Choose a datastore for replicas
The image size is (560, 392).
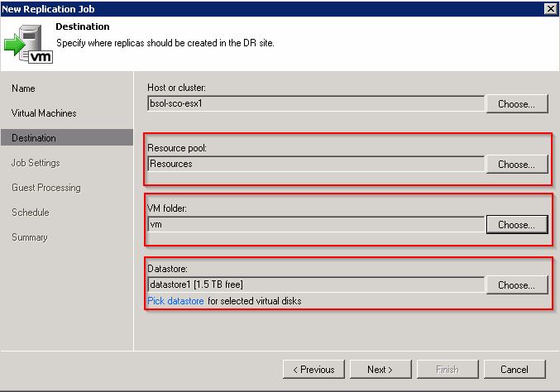(516, 284)
